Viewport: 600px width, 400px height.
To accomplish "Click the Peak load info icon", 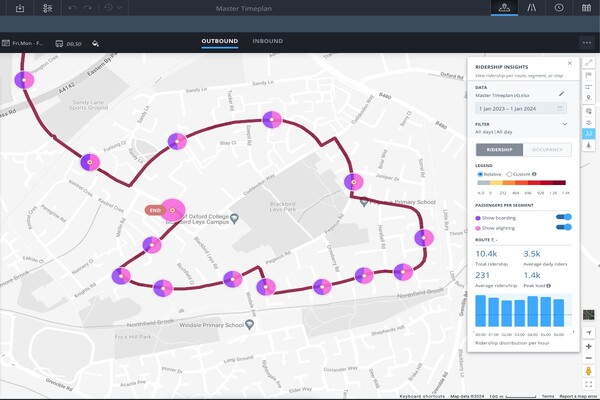I will [x=548, y=286].
